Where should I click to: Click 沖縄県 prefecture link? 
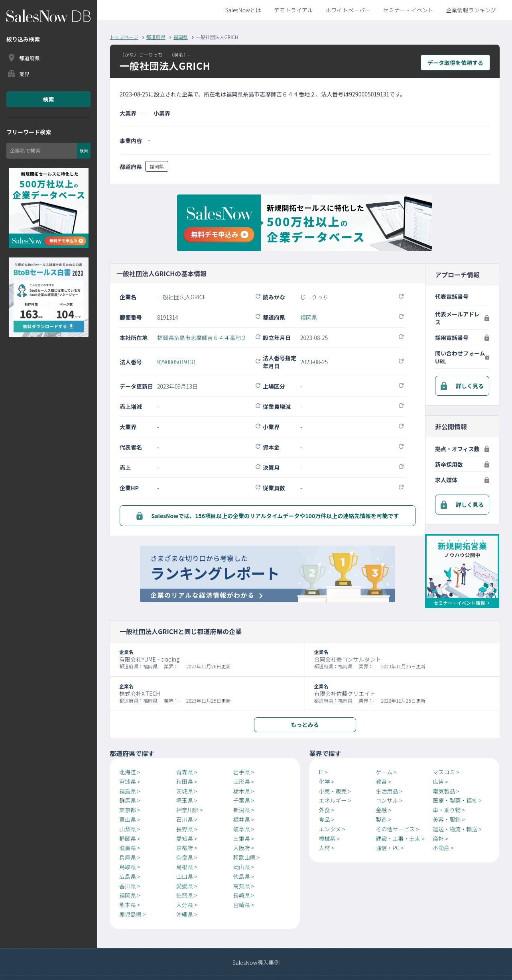tap(187, 914)
